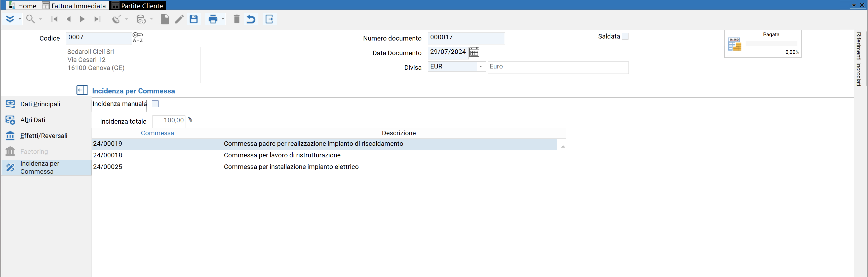
Task: Open the database icon dropdown arrow
Action: (151, 19)
